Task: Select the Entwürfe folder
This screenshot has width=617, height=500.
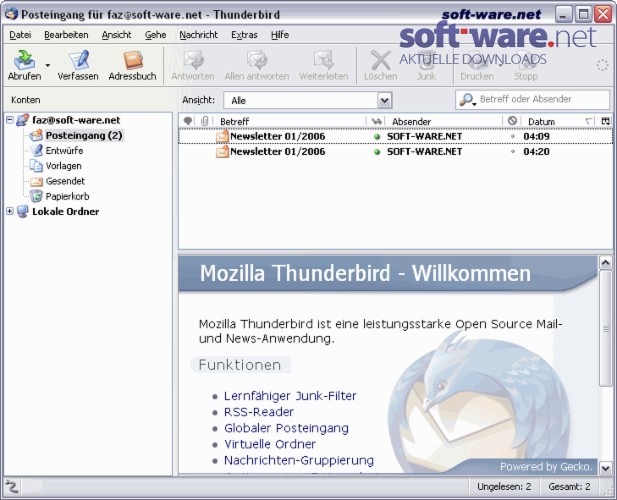Action: coord(64,151)
